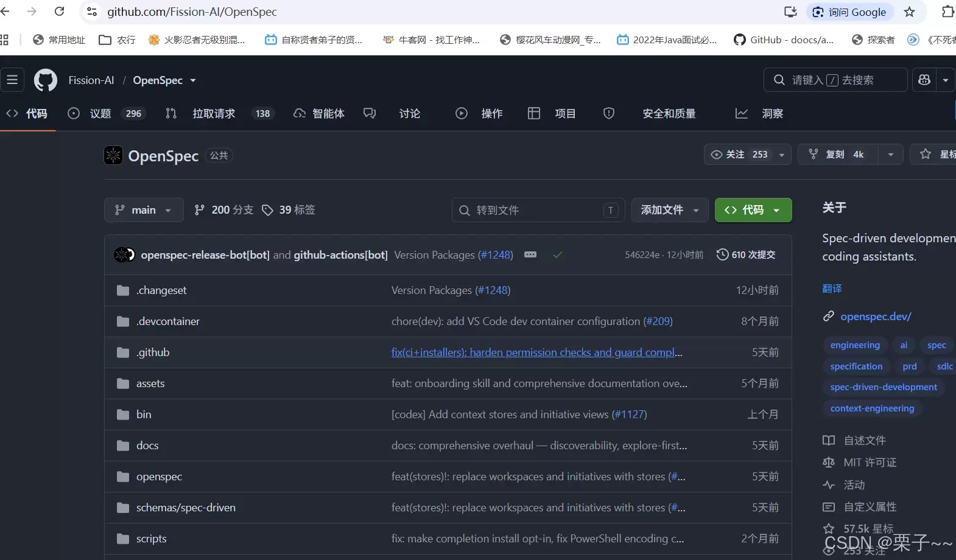Viewport: 956px width, 560px height.
Task: Open the site info icon beside the URL
Action: point(92,12)
